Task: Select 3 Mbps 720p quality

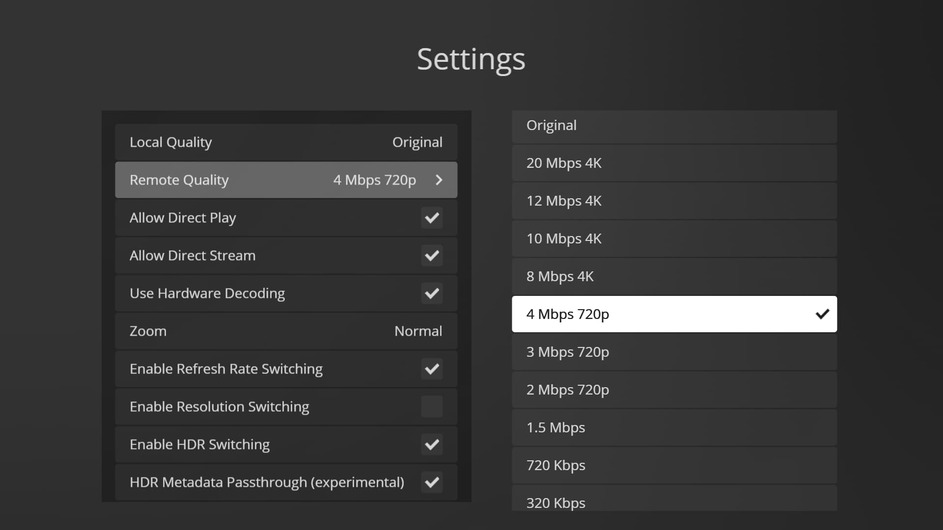Action: coord(674,352)
